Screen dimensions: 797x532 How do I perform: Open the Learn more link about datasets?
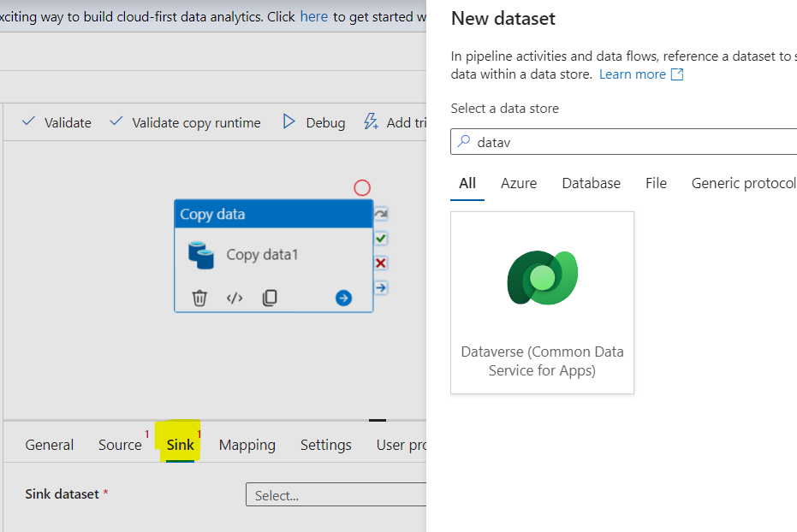coord(633,74)
